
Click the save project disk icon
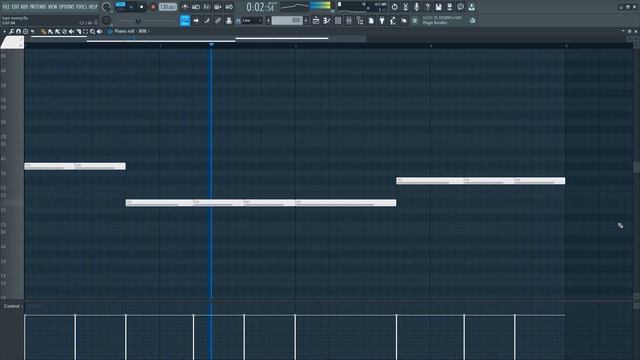438,7
